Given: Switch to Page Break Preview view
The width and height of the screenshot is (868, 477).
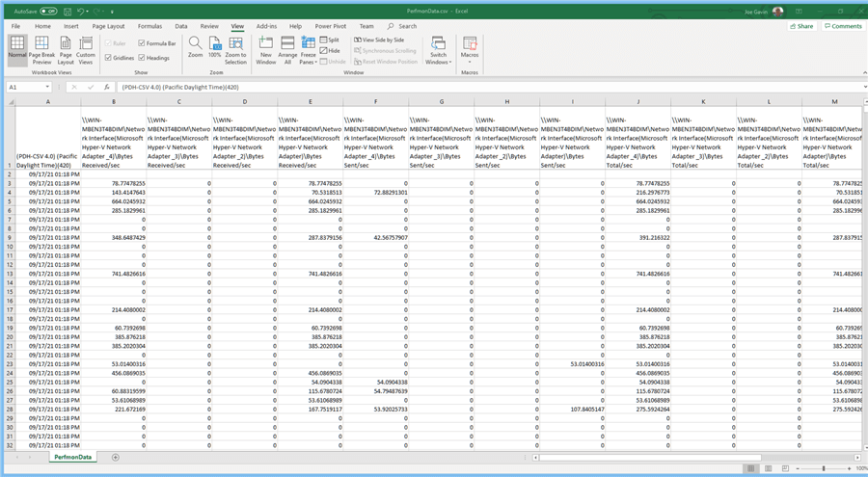Looking at the screenshot, I should coord(41,49).
